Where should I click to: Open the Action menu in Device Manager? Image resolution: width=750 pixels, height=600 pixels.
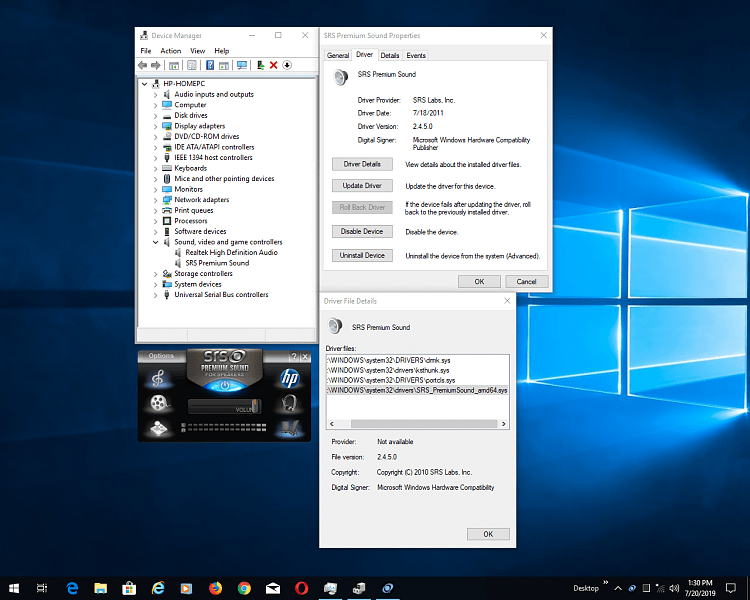tap(170, 51)
